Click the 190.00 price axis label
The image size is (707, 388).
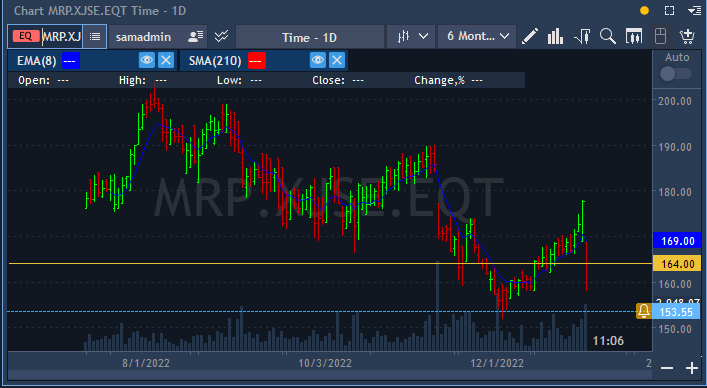click(x=675, y=147)
